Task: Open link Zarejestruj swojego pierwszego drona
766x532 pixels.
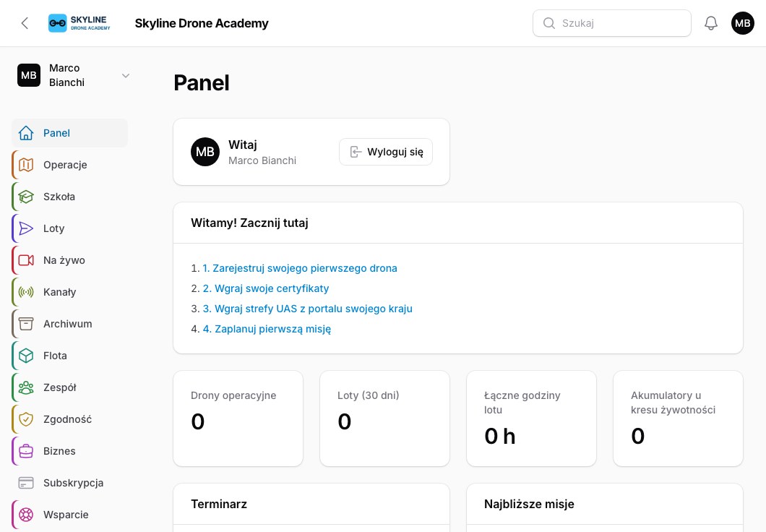Action: tap(299, 268)
